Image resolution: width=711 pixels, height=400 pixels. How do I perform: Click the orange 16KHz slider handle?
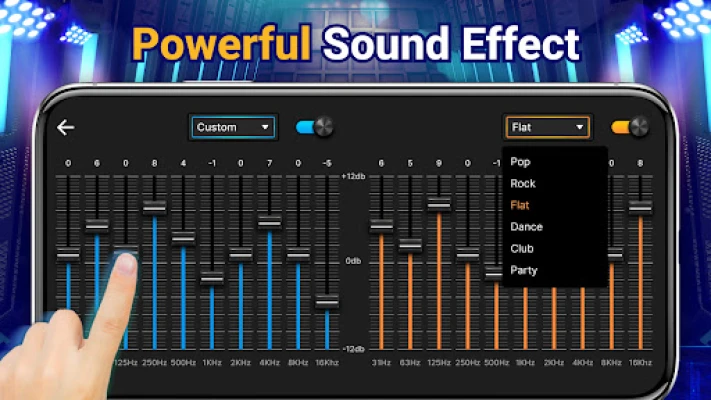[641, 208]
